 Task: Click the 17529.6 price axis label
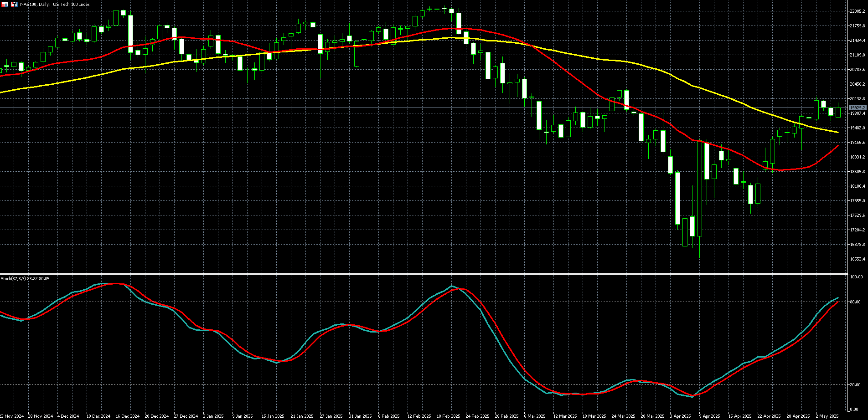[857, 215]
